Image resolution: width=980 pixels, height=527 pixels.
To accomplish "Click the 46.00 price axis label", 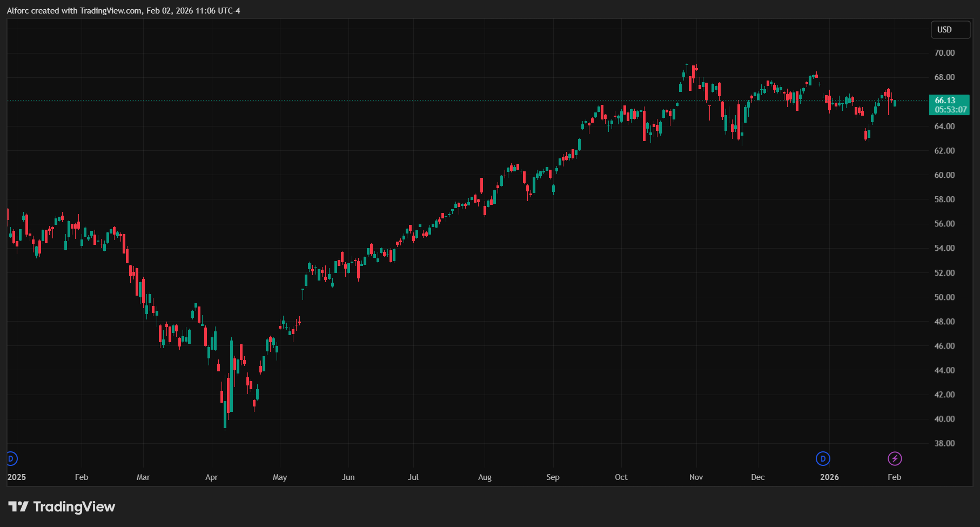I will [x=944, y=346].
